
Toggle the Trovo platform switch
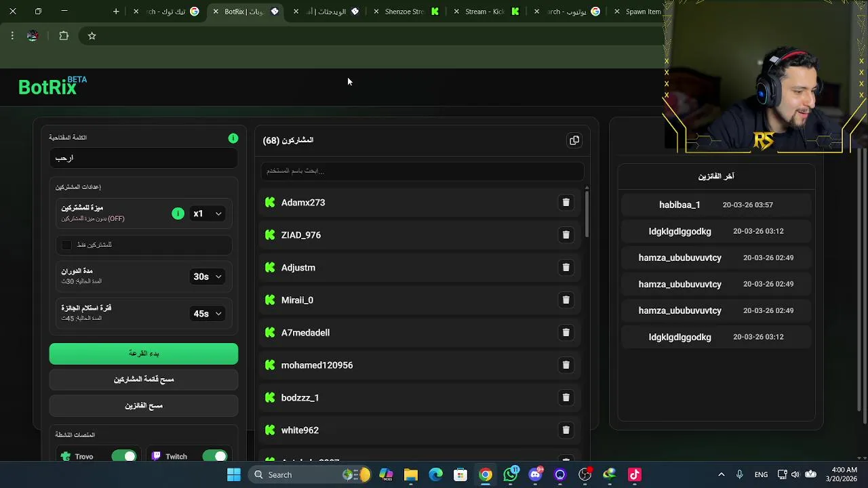[123, 456]
